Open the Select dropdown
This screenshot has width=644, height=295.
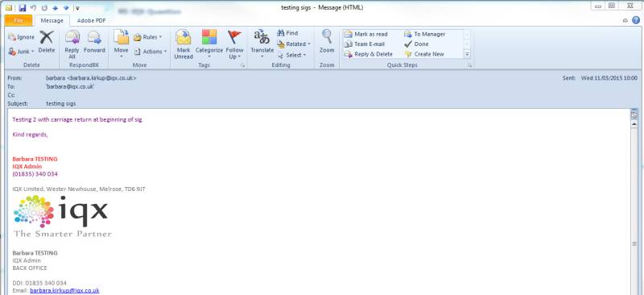(292, 55)
